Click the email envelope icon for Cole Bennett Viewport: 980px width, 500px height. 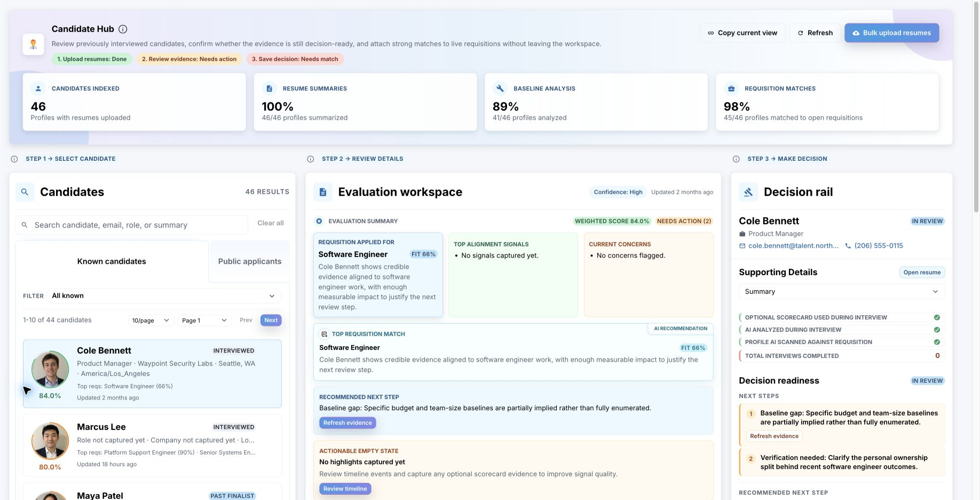[x=742, y=246]
